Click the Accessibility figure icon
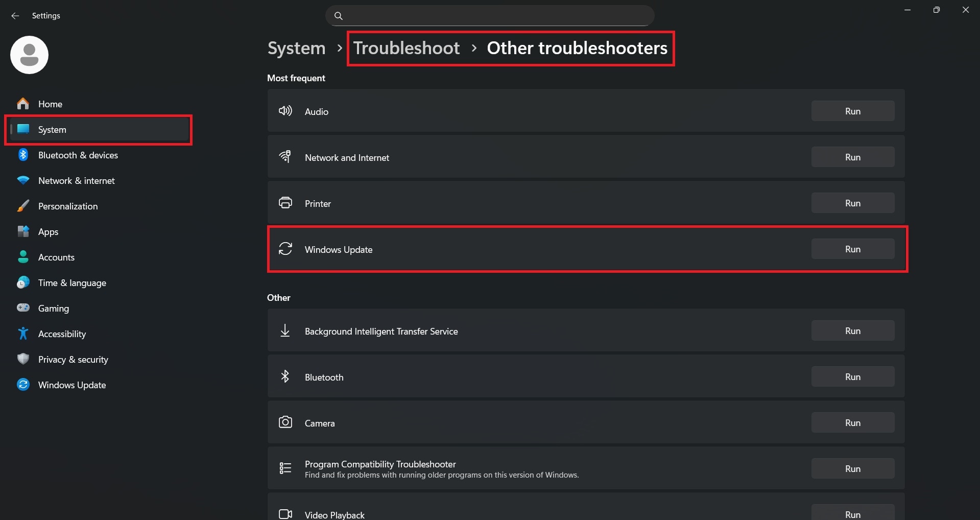This screenshot has width=980, height=520. point(23,334)
